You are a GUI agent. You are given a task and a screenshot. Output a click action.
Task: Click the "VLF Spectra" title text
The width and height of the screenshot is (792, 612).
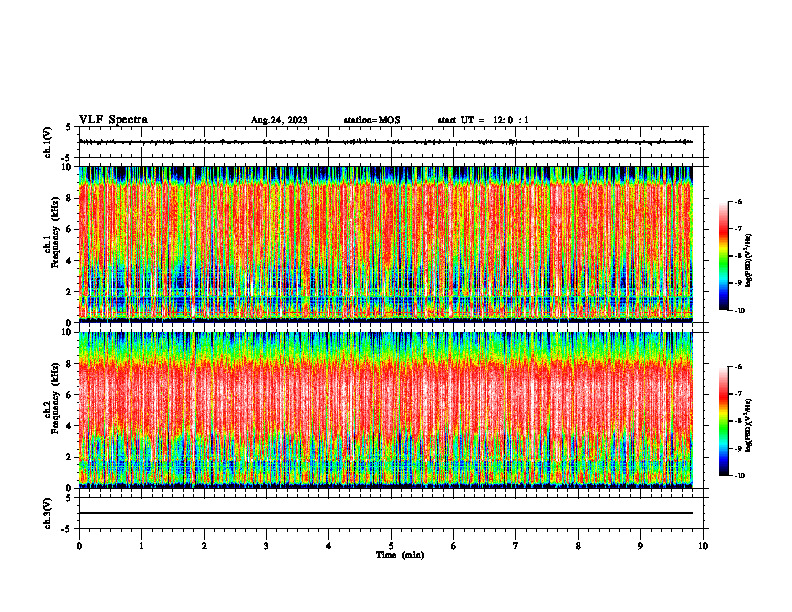(113, 120)
